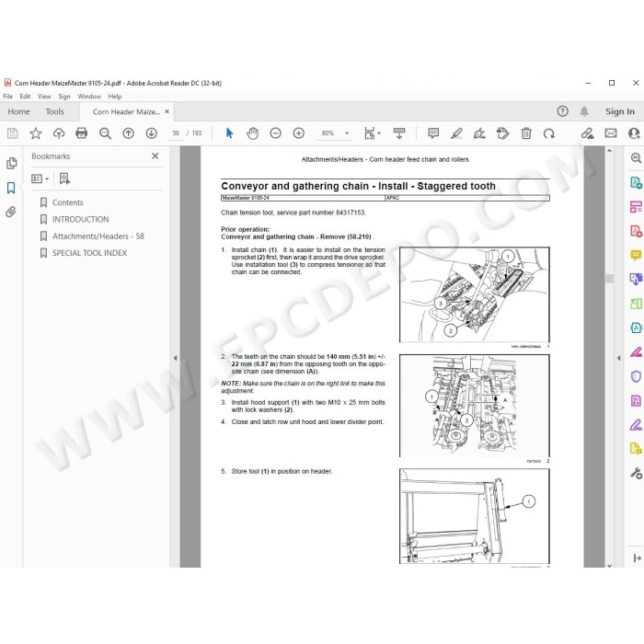Add the file to starred favorites
The height and width of the screenshot is (644, 644).
click(36, 133)
